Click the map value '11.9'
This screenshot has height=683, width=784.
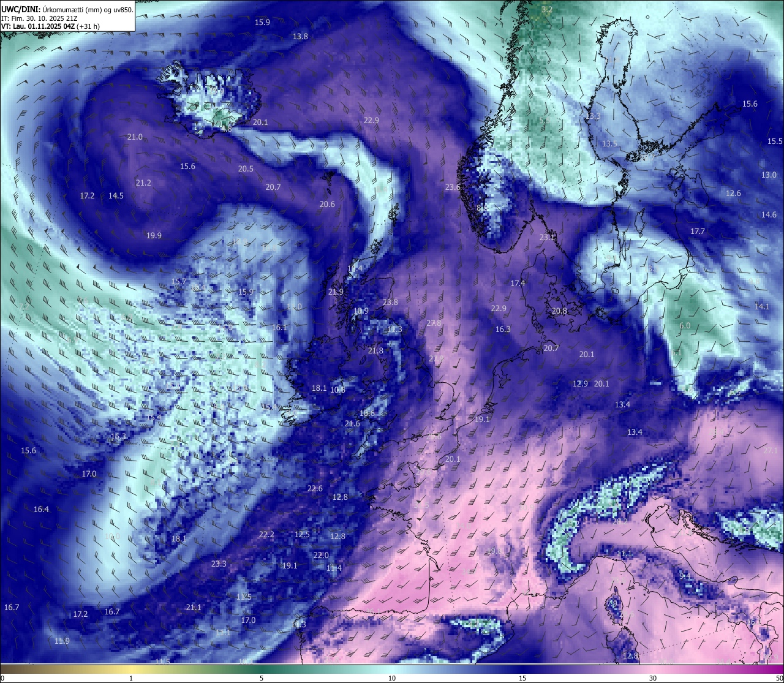coord(62,641)
